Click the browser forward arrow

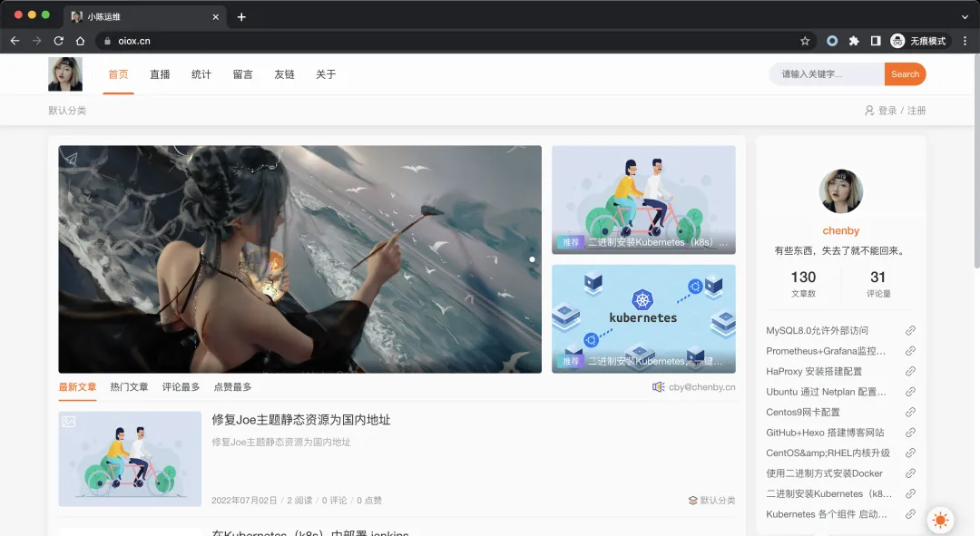[37, 41]
